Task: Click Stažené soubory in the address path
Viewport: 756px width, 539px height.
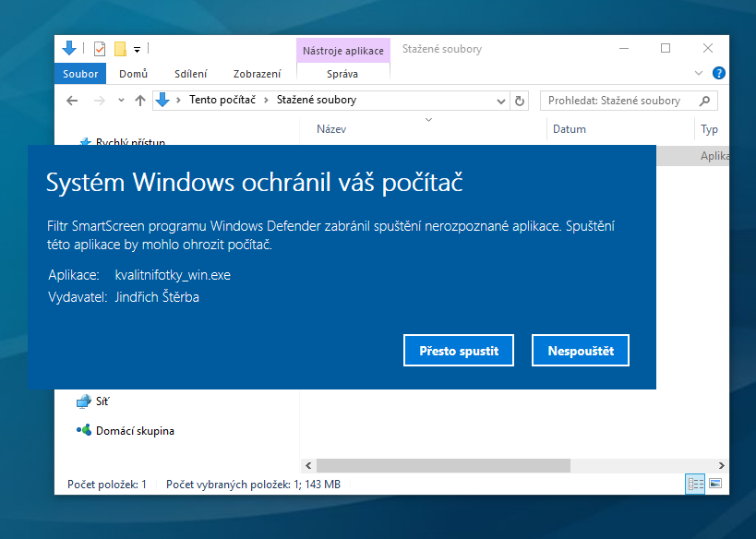Action: (317, 100)
